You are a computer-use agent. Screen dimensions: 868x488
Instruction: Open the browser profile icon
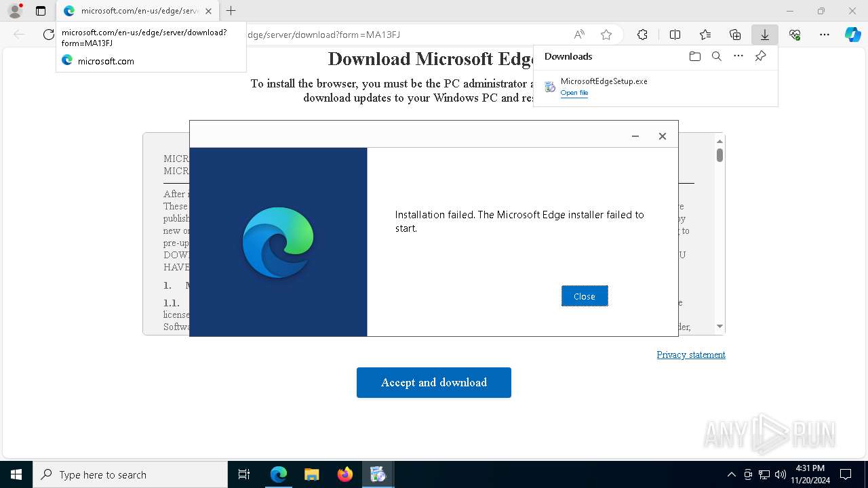[15, 11]
